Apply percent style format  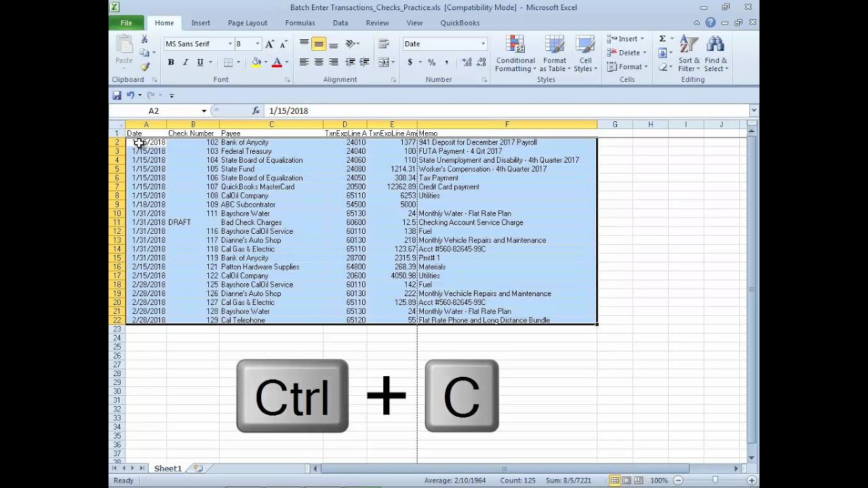431,62
